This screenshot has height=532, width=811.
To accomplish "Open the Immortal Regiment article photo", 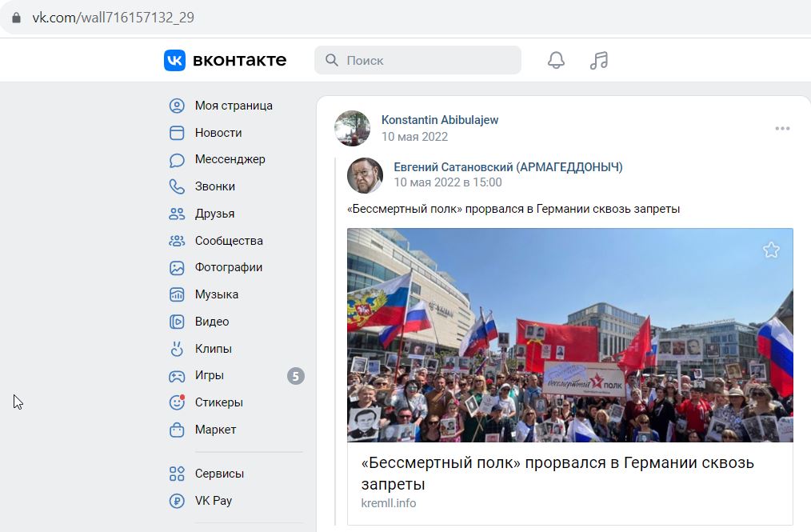I will tap(570, 335).
